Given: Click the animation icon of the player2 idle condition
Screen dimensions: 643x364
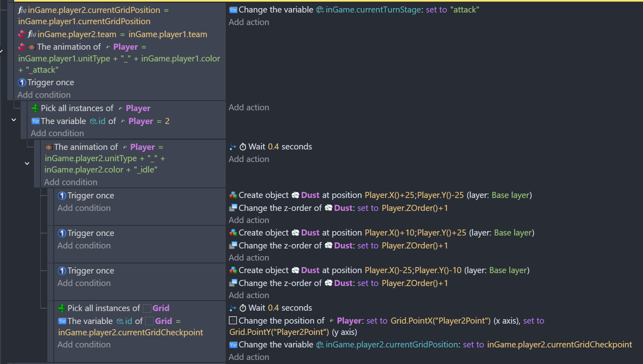Looking at the screenshot, I should tap(49, 147).
